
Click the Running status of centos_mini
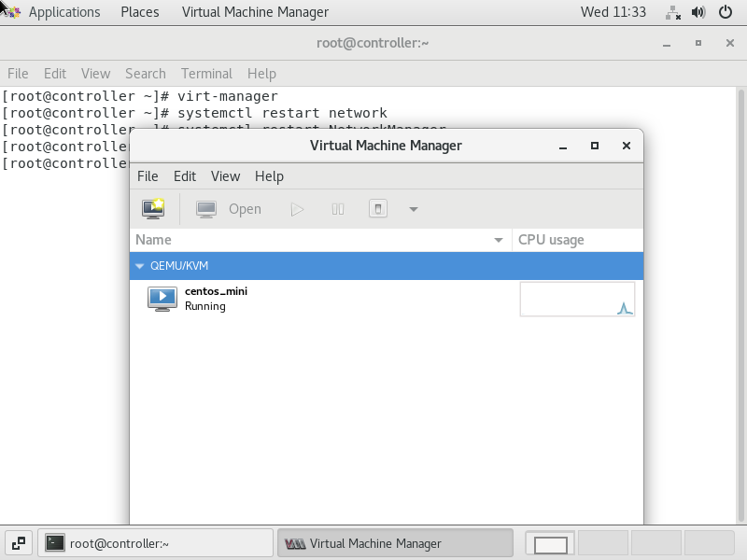click(204, 306)
